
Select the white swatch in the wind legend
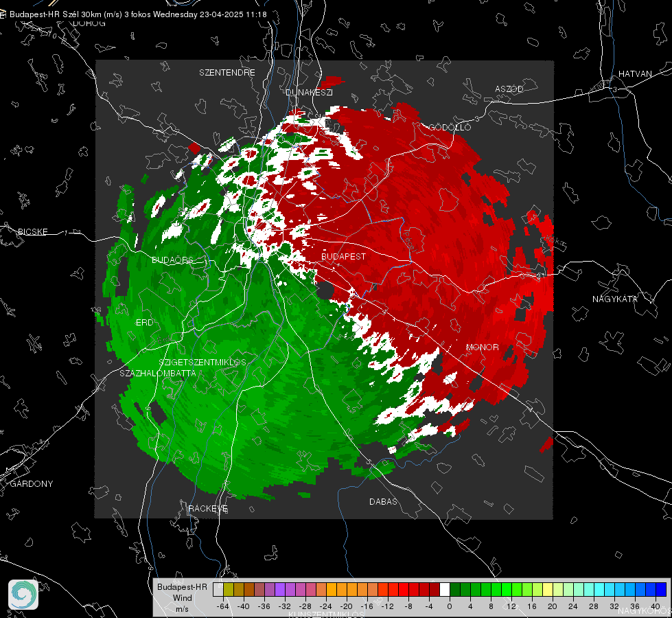pos(445,589)
